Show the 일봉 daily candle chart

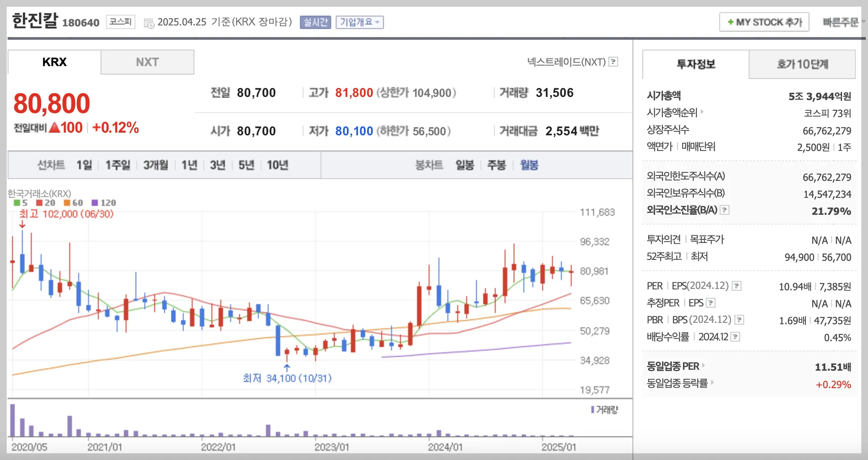coord(465,165)
